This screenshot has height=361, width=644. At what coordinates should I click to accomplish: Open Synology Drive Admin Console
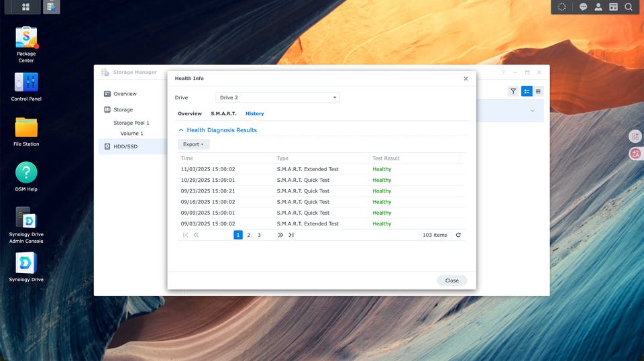point(26,218)
